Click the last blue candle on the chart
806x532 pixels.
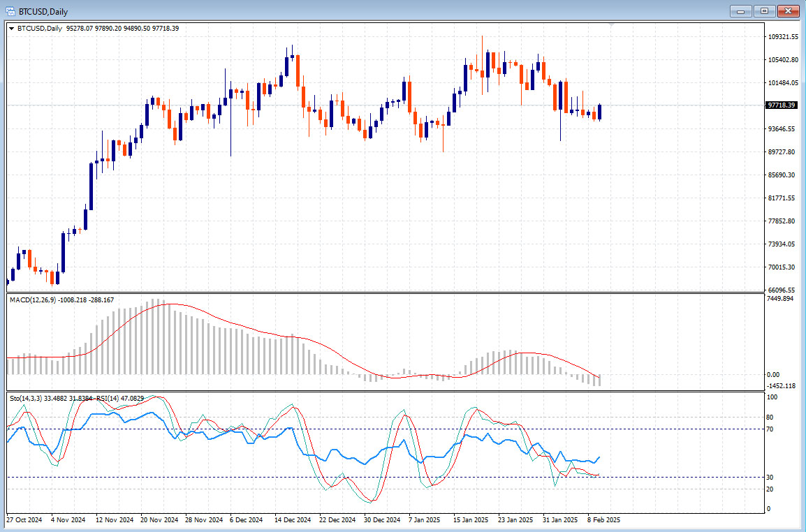tap(599, 112)
